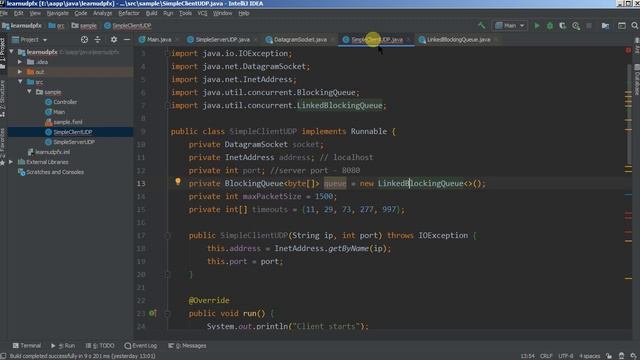This screenshot has height=360, width=640.
Task: Open the Terminal tool window
Action: click(x=27, y=346)
